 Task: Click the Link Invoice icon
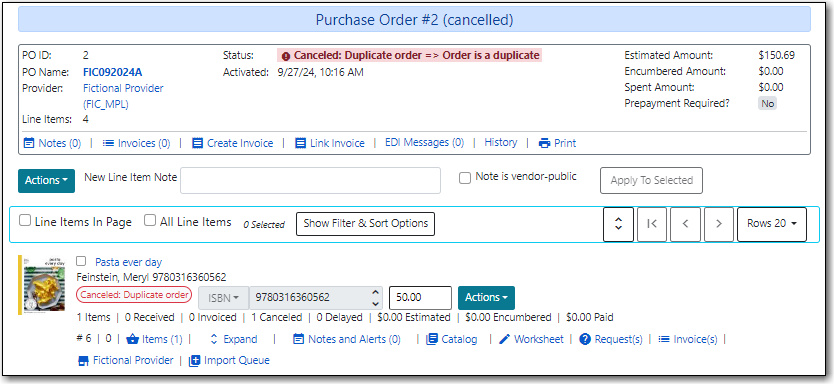(301, 143)
